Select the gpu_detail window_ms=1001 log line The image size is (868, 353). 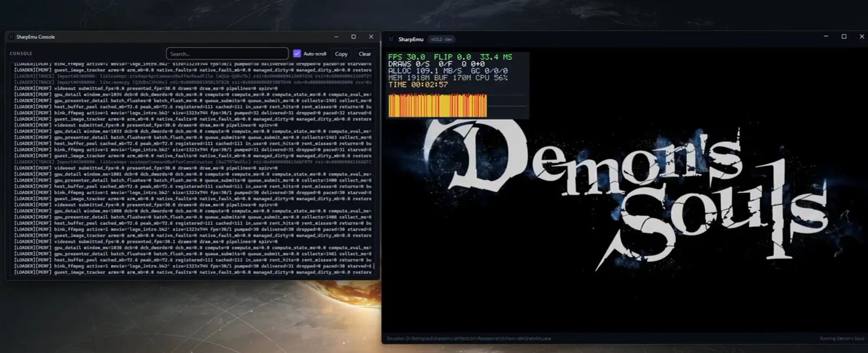coord(193,174)
